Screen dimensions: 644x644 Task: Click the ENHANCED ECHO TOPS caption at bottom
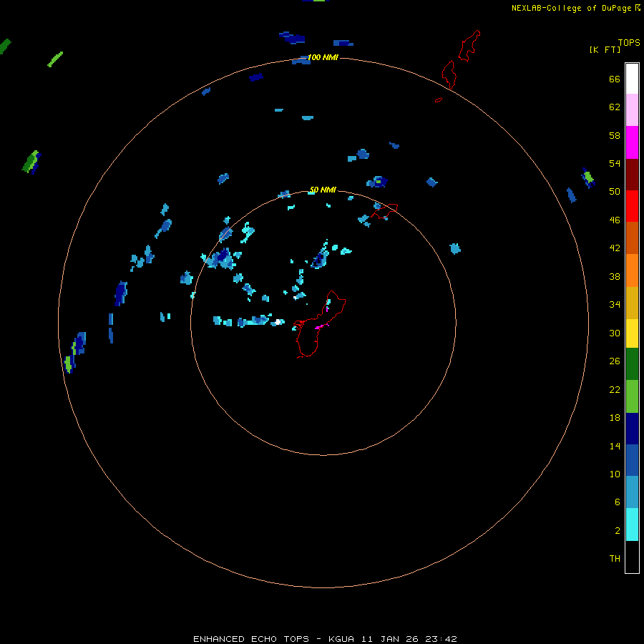pyautogui.click(x=326, y=639)
